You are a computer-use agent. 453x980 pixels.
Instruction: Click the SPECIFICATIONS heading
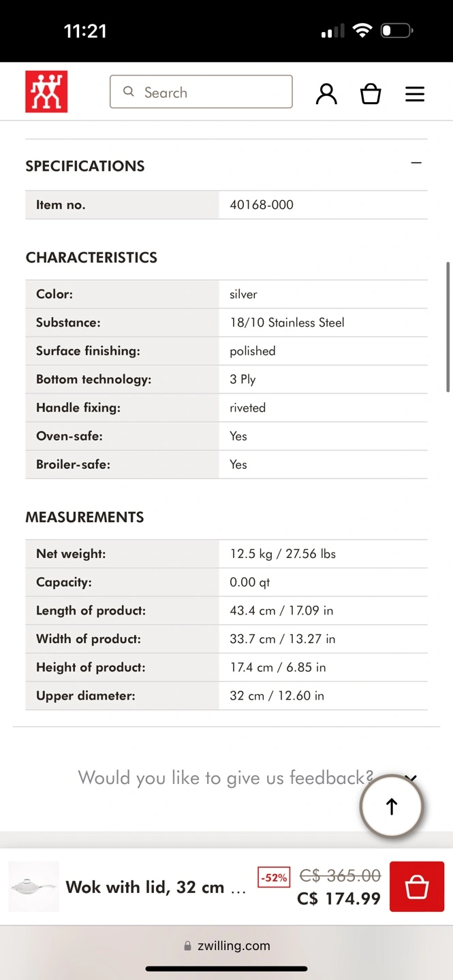(85, 166)
